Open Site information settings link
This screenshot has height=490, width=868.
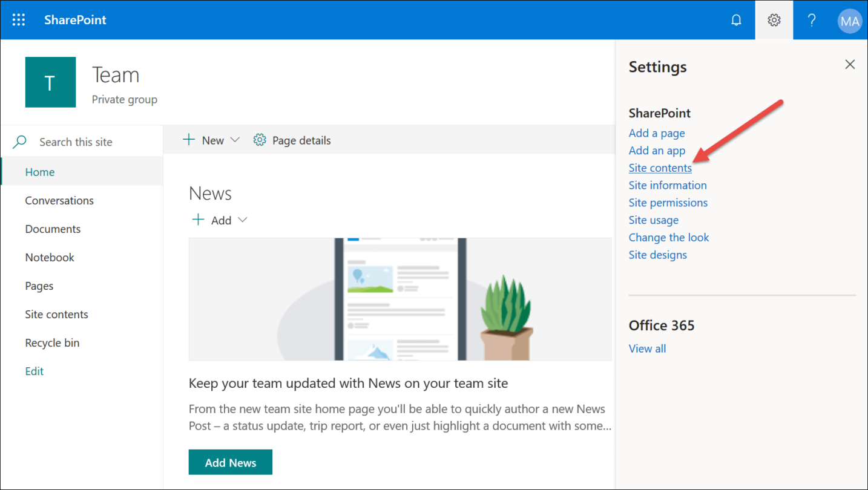point(668,185)
